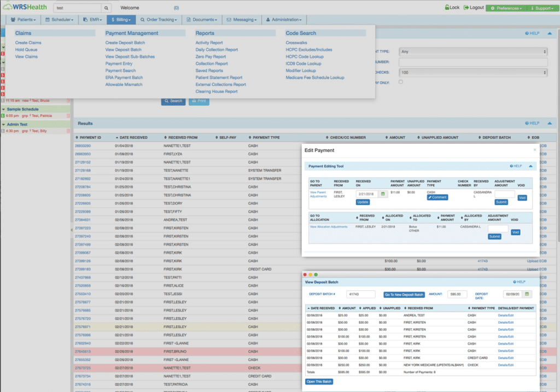The width and height of the screenshot is (560, 392).
Task: Open the checks count dropdown showing 100
Action: pyautogui.click(x=473, y=73)
